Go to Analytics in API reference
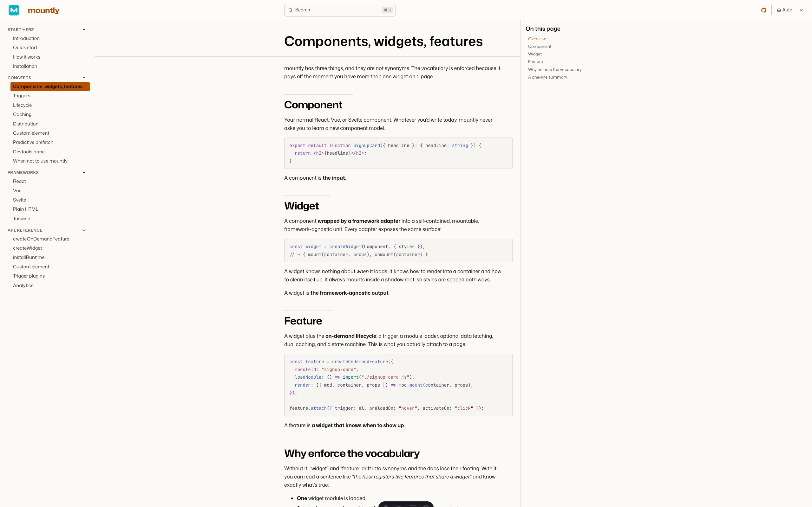This screenshot has width=812, height=507. [x=23, y=286]
